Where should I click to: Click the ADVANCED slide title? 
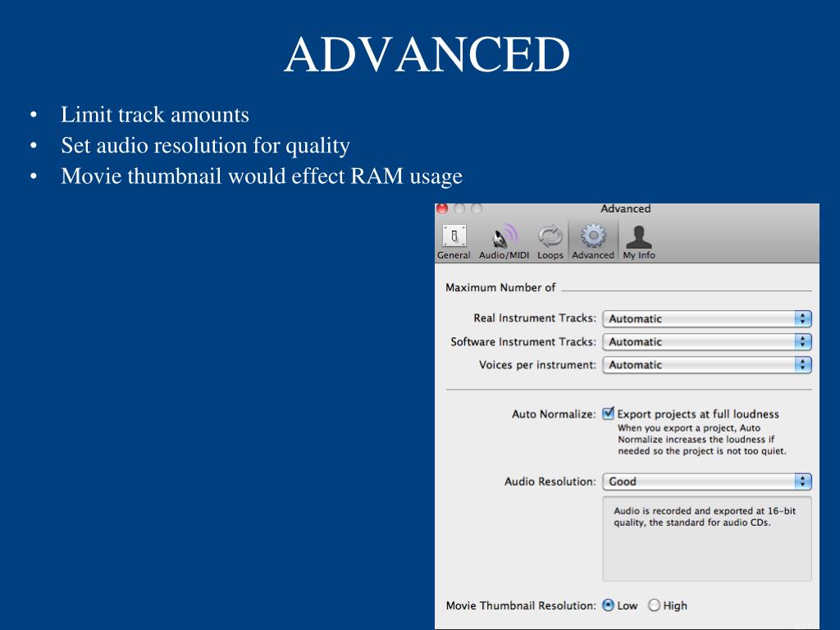[x=427, y=54]
